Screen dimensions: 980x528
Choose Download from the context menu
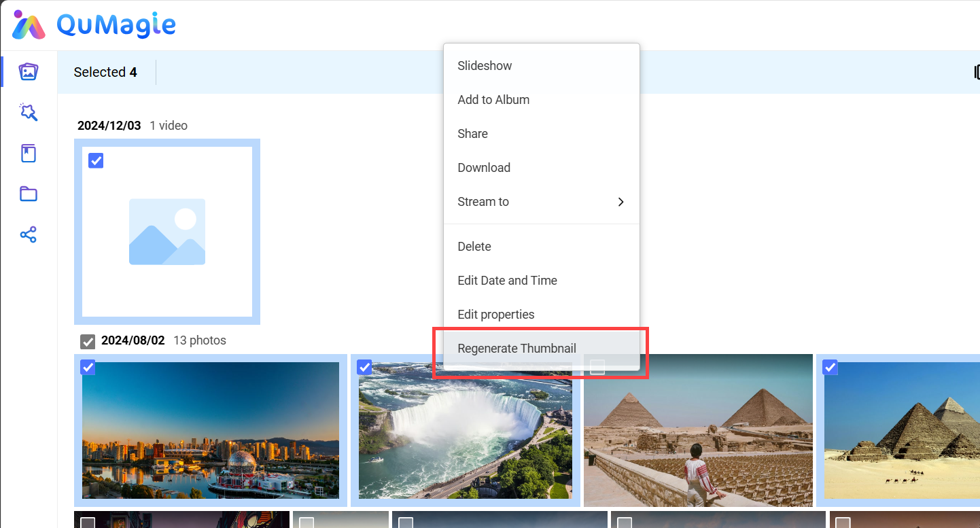(484, 168)
